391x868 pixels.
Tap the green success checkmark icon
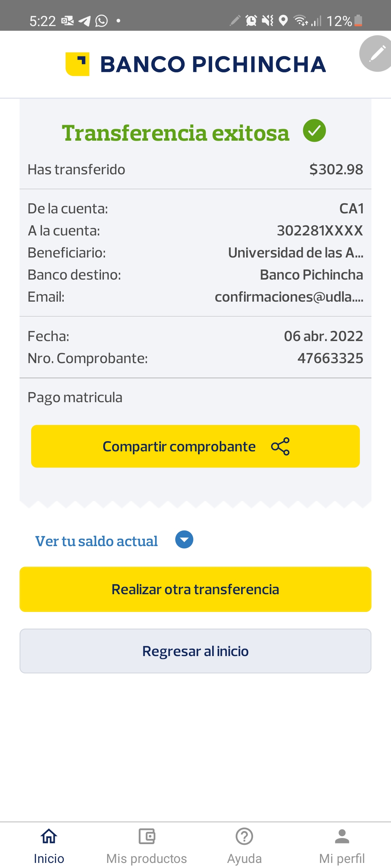pos(314,131)
